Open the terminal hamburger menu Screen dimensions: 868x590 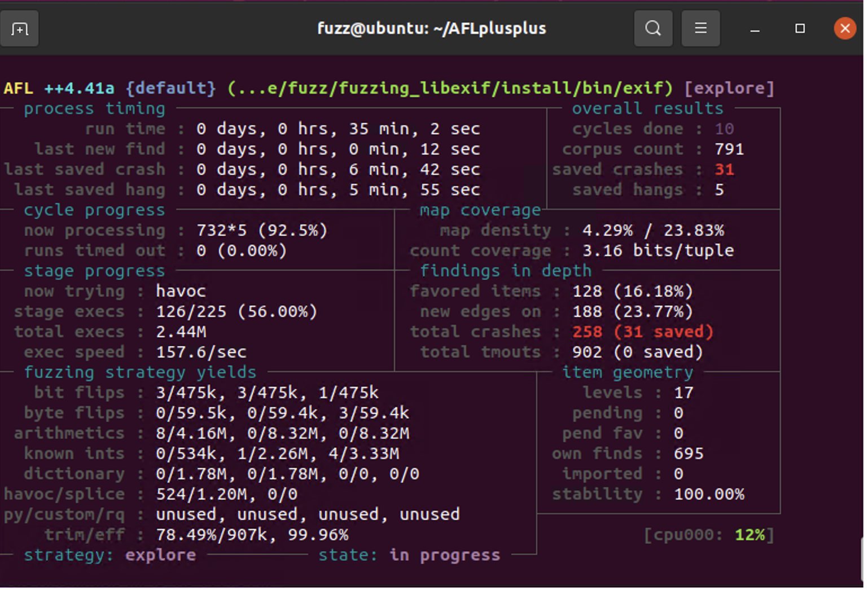[700, 28]
